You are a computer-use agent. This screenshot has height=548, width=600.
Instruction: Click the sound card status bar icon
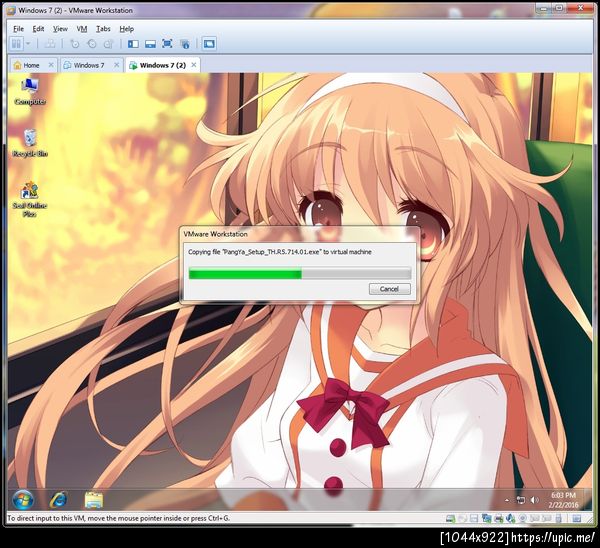510,519
